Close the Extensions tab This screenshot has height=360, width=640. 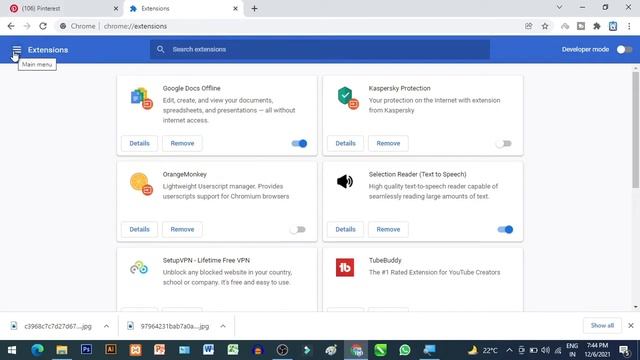click(x=236, y=9)
